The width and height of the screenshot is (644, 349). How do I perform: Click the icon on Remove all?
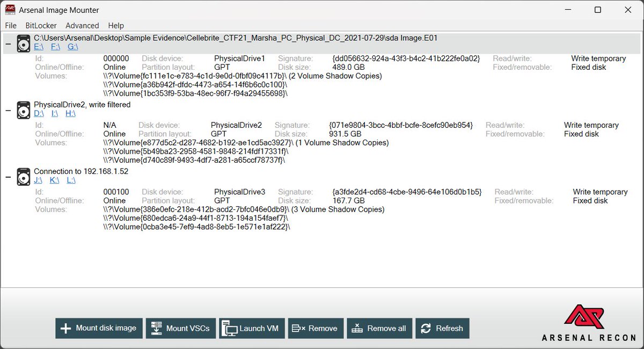[357, 329]
